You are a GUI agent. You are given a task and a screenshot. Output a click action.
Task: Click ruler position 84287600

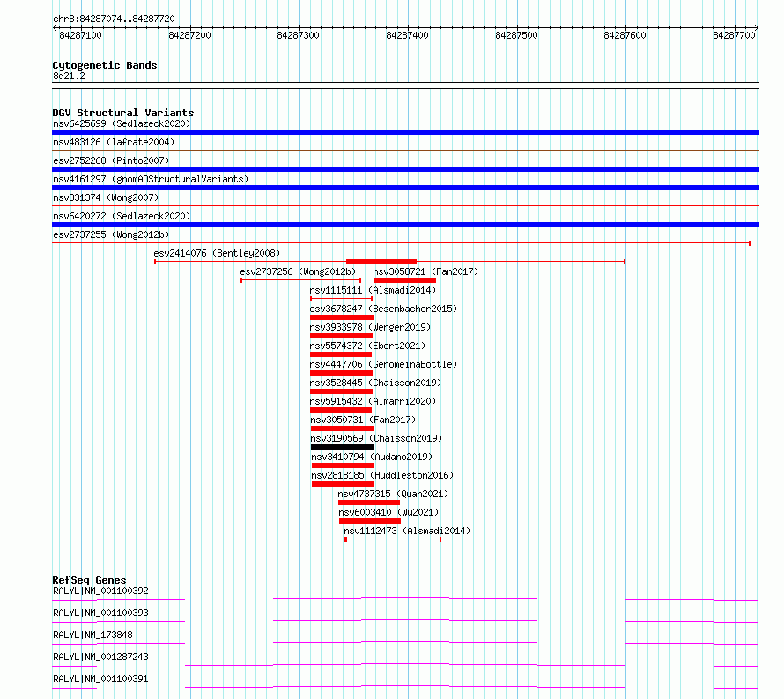tap(625, 35)
